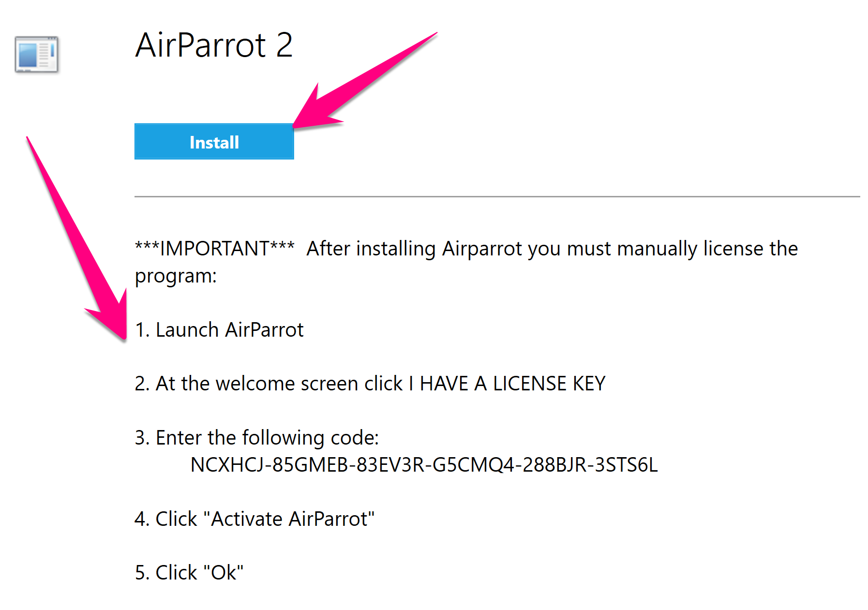Screen dimensions: 868x610
Task: Click the step number "5."
Action: click(x=142, y=573)
